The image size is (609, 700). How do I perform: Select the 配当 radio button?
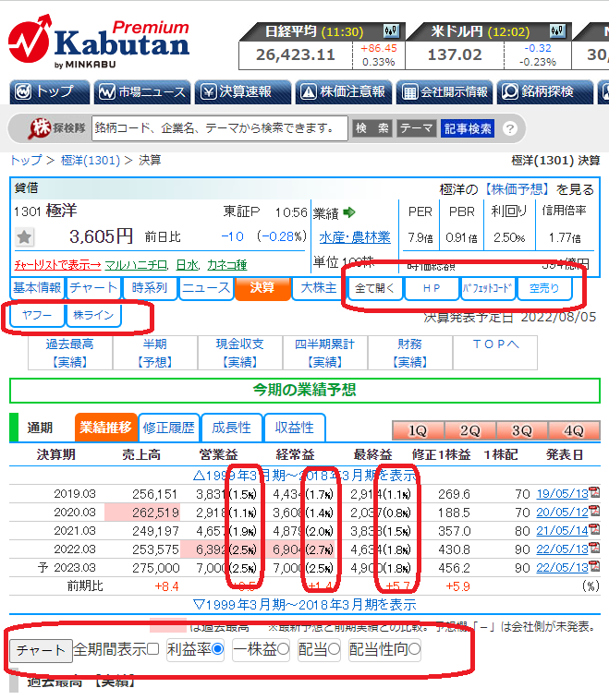(x=334, y=648)
